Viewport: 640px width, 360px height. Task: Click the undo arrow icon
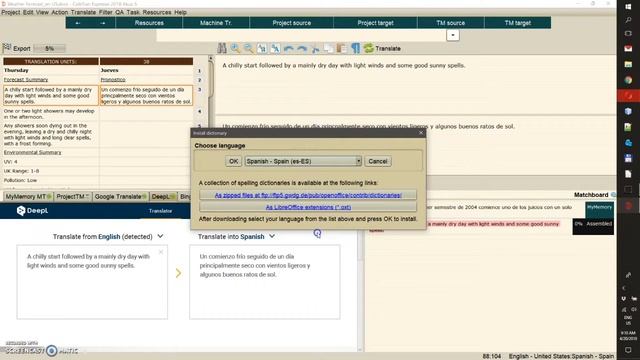[x=289, y=49]
